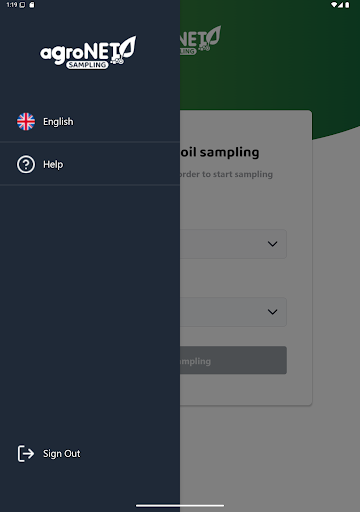
Task: Click the agroNET Sampling logo in drawer
Action: tap(88, 52)
